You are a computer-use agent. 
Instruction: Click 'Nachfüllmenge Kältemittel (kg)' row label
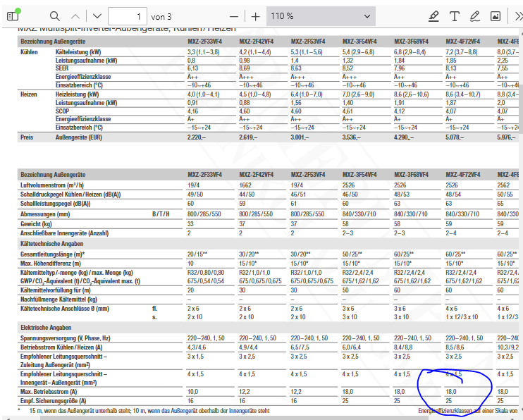click(x=59, y=299)
